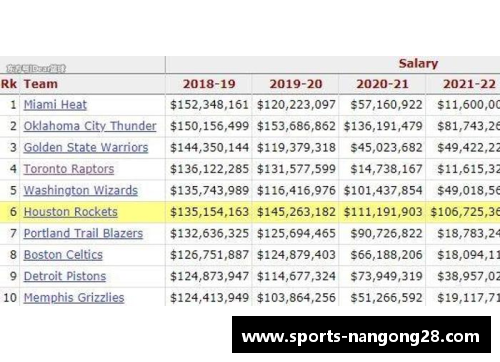Image resolution: width=500 pixels, height=362 pixels.
Task: Open the Memphis Grizzlies link
Action: coord(74,298)
